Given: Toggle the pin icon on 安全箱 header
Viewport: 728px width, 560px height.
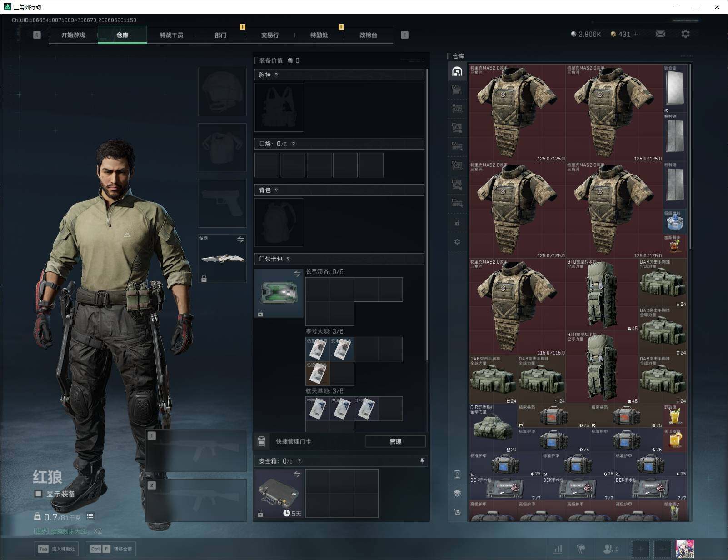Looking at the screenshot, I should [422, 461].
